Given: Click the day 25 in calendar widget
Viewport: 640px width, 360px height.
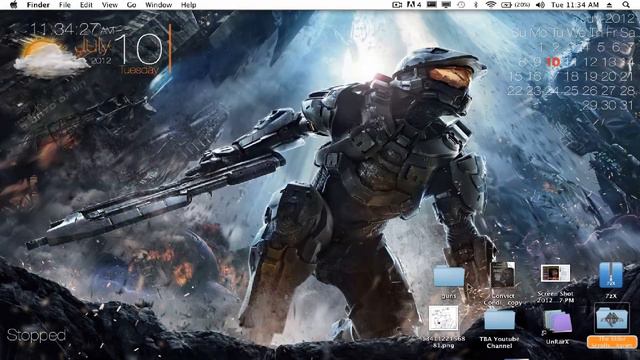Looking at the screenshot, I should pyautogui.click(x=571, y=91).
